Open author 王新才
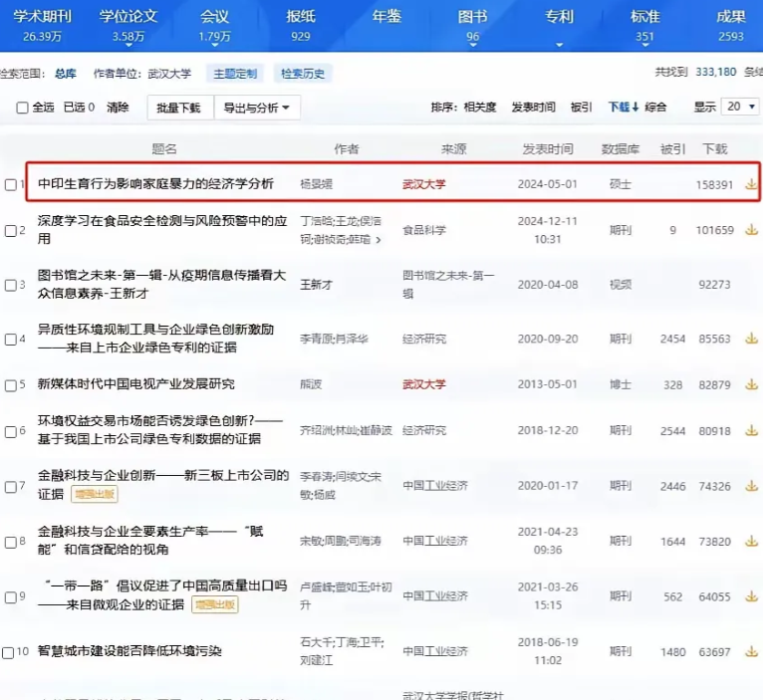 pos(317,285)
